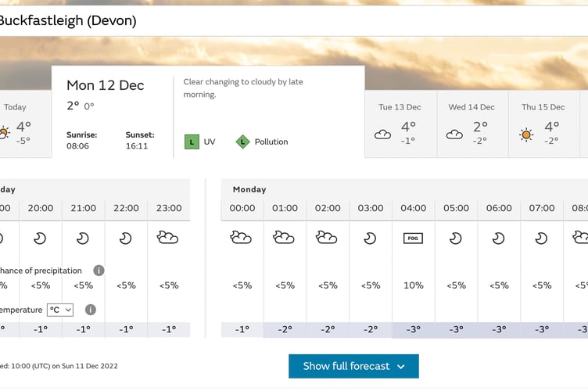The height and width of the screenshot is (391, 588).
Task: Click the sun icon for Thu 15 Dec
Action: point(526,135)
